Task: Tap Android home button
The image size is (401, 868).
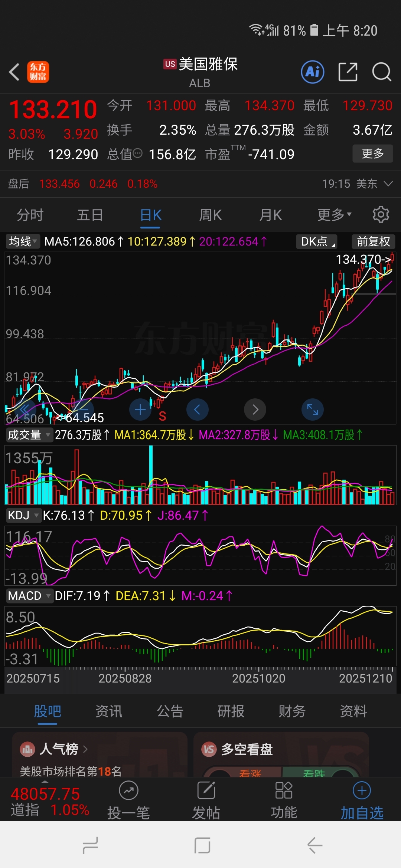Action: point(202,845)
